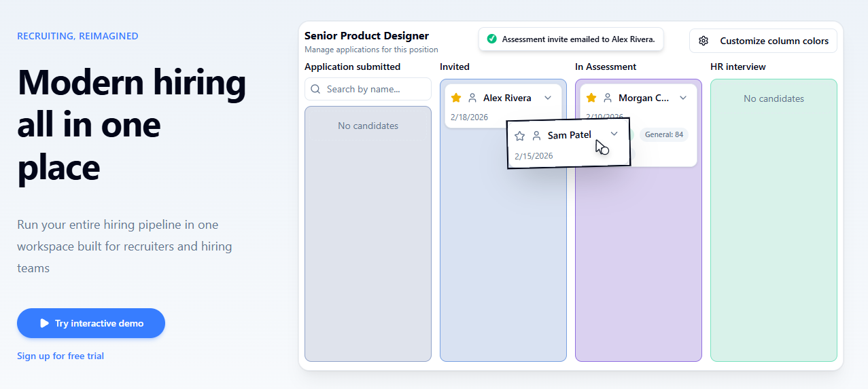The image size is (868, 389).
Task: Click the person icon beside Alex Rivera
Action: tap(472, 98)
